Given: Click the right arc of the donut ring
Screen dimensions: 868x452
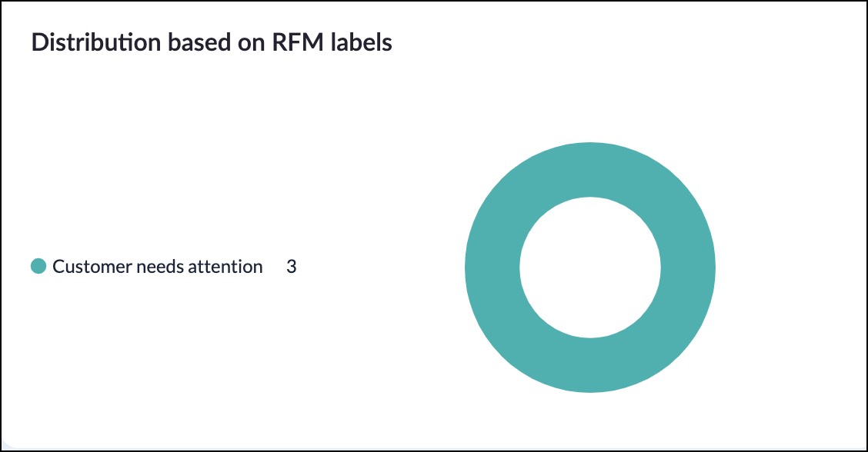Looking at the screenshot, I should [x=688, y=268].
